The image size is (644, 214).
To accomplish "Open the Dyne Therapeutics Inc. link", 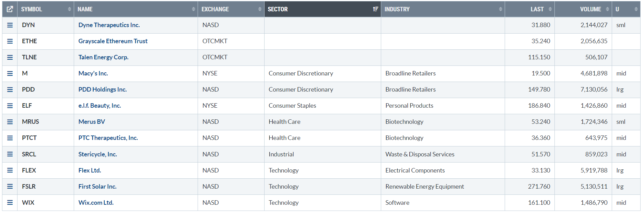I will (x=109, y=25).
